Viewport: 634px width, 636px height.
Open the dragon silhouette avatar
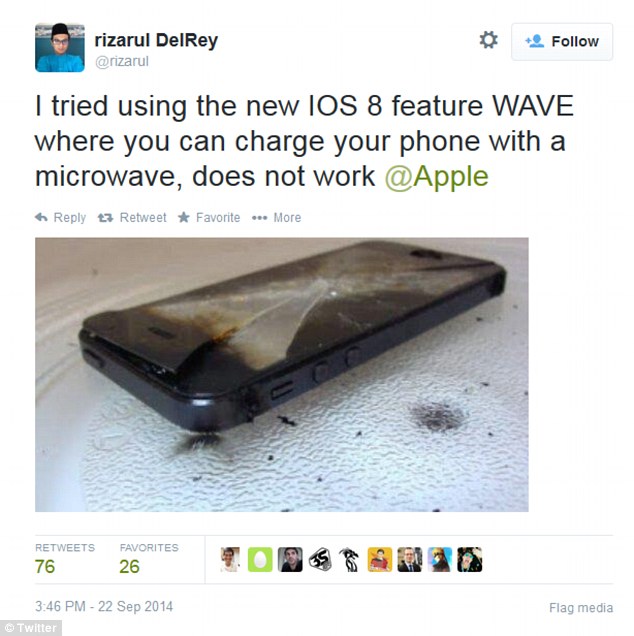click(x=350, y=560)
